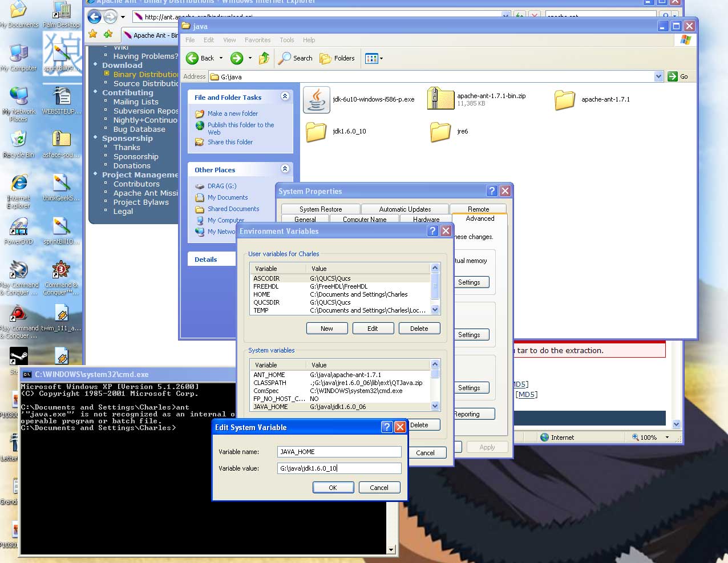The image size is (728, 563).
Task: Click up arrow of system variables scrollbar
Action: 435,364
